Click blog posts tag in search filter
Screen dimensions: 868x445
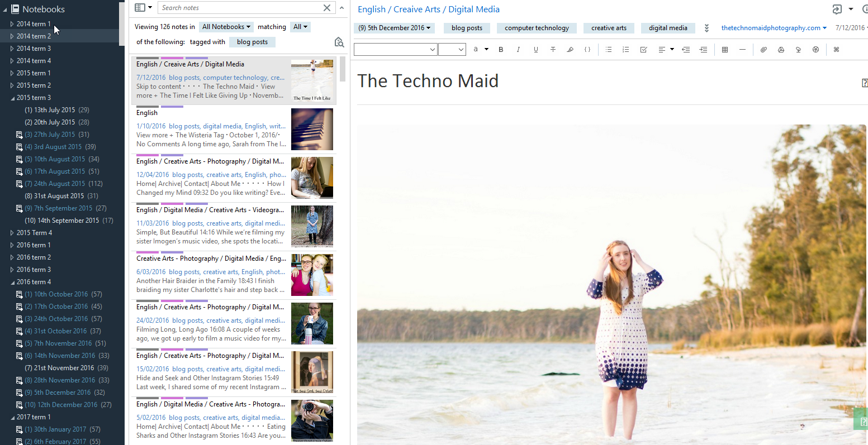[x=252, y=42]
